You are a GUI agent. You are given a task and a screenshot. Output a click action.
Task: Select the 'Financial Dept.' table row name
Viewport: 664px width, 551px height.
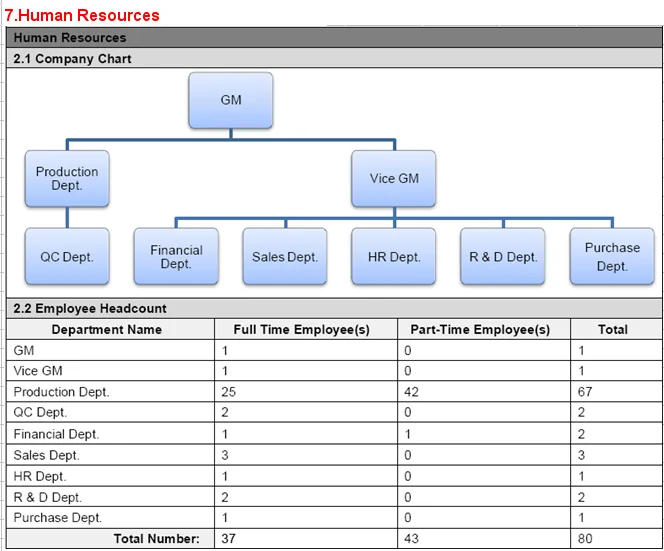coord(111,434)
